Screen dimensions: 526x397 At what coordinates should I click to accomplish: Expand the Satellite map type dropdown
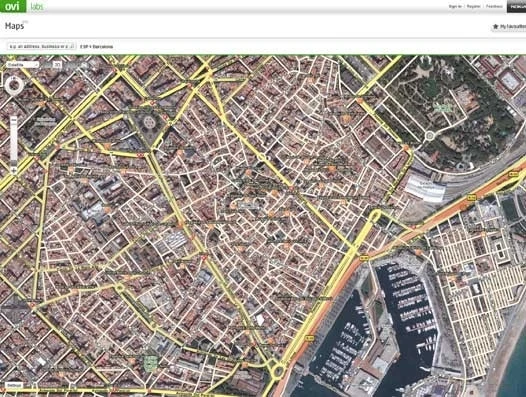(x=22, y=64)
